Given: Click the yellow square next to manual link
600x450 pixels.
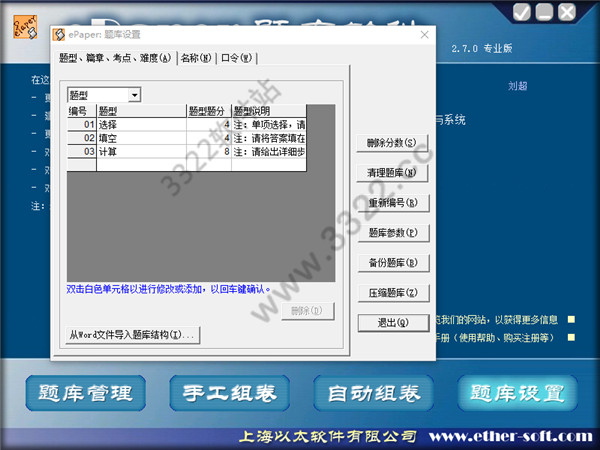Looking at the screenshot, I should click(571, 337).
